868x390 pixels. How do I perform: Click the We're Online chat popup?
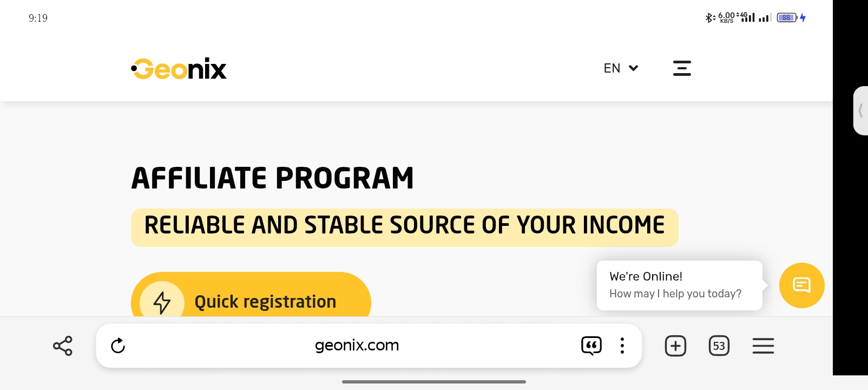tap(680, 285)
